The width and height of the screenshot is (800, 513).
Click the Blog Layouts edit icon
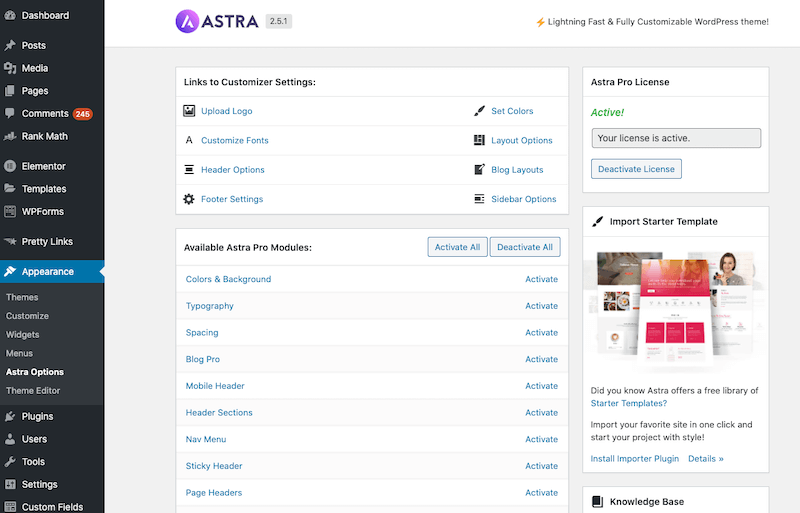point(479,169)
